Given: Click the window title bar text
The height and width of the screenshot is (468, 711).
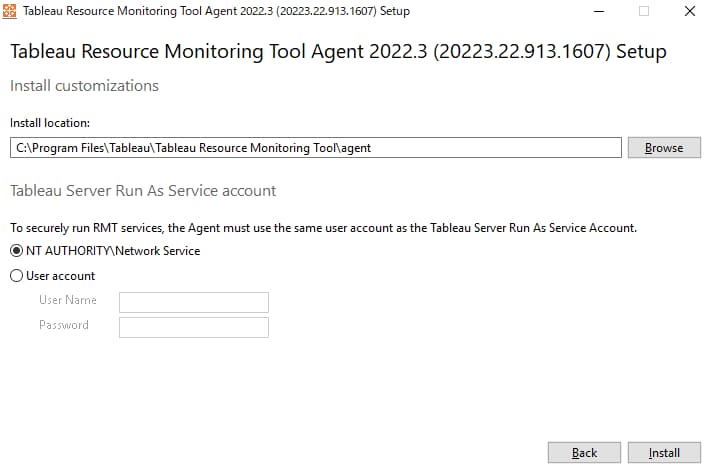Looking at the screenshot, I should (216, 11).
